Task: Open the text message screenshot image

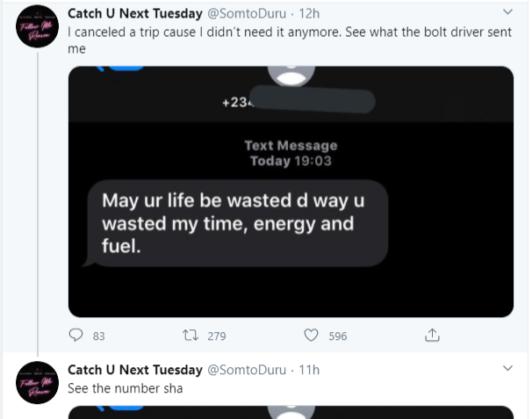Action: click(291, 191)
